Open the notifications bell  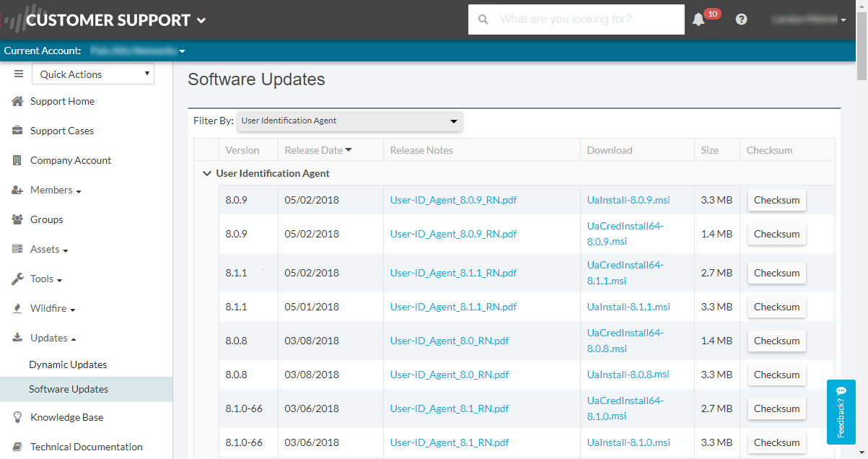click(x=698, y=19)
